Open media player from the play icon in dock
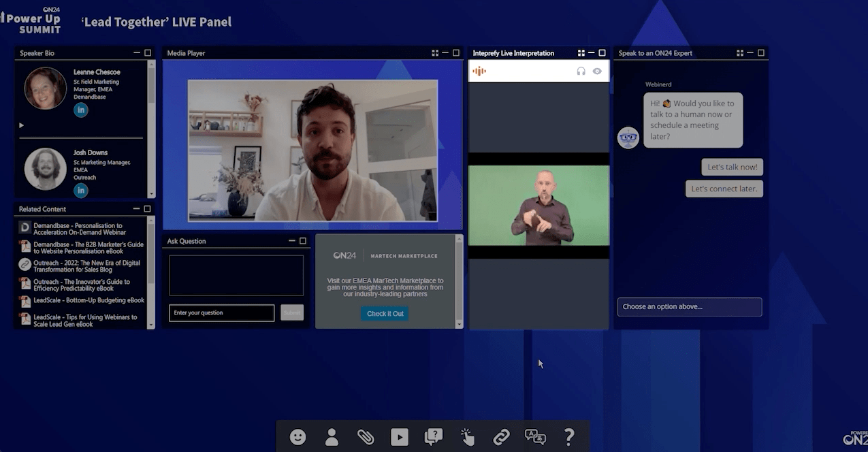 (400, 437)
